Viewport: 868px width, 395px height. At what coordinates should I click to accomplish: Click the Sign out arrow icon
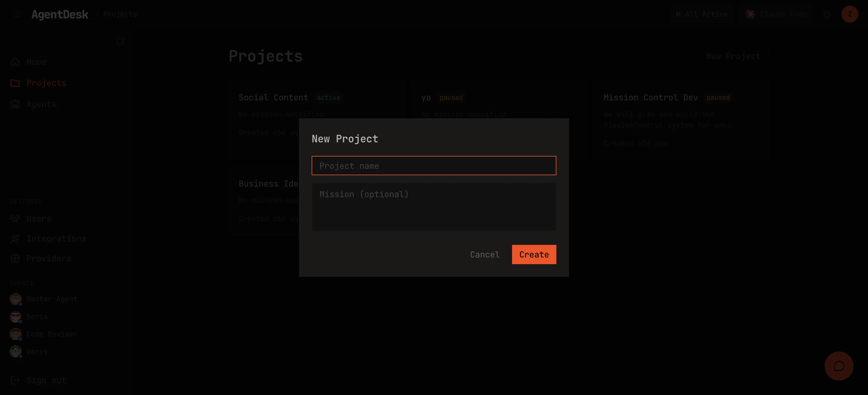tap(15, 380)
